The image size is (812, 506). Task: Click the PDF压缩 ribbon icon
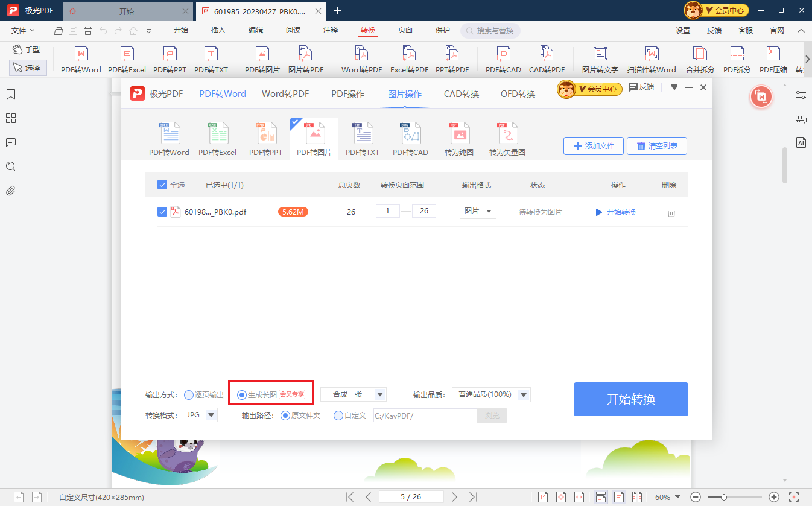pos(773,60)
